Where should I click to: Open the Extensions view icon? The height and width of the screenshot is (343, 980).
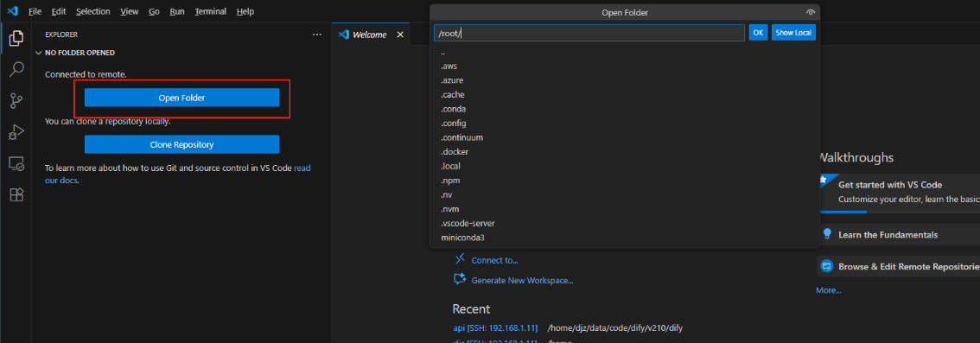(x=16, y=194)
